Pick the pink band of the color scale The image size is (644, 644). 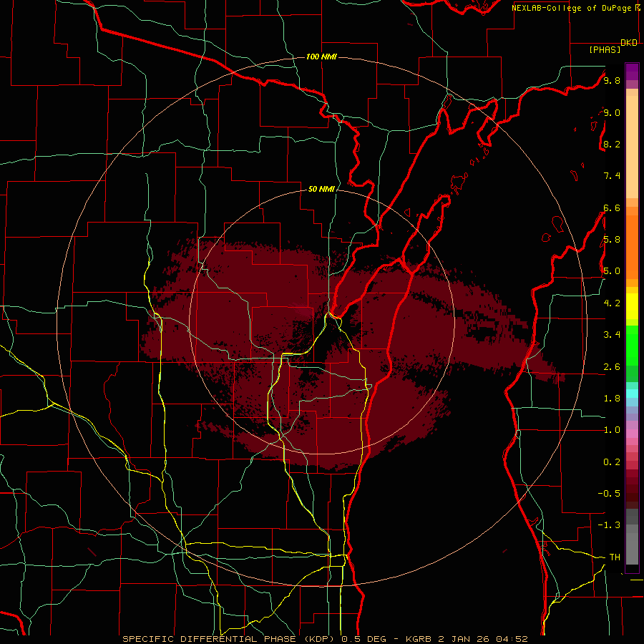point(632,434)
